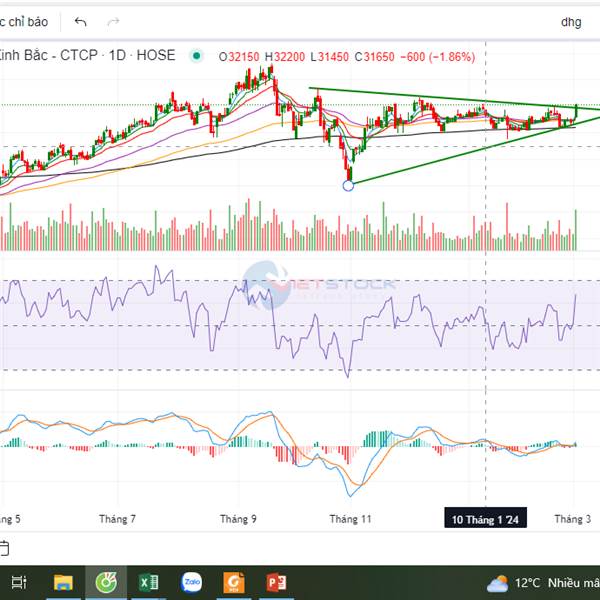Screen dimensions: 600x600
Task: Click the close value C31650
Action: [x=374, y=57]
